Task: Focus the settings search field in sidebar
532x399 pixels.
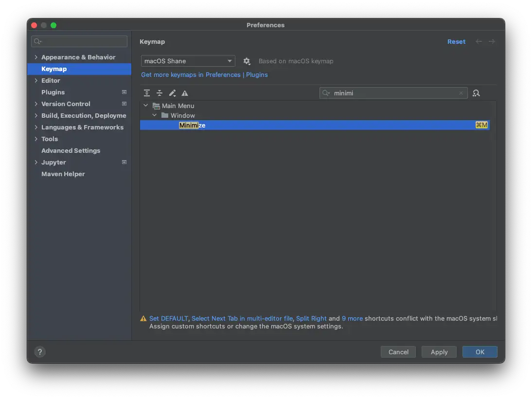Action: pos(79,41)
